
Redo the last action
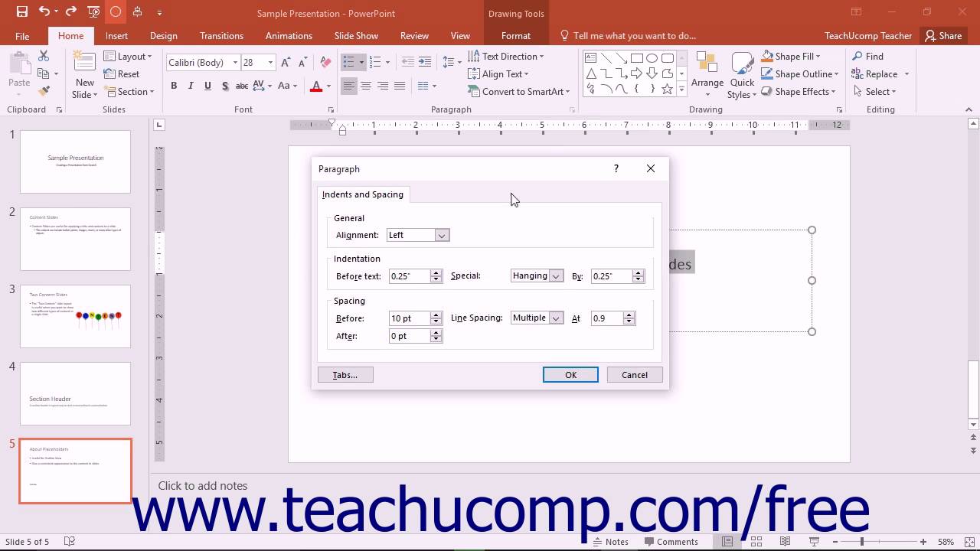click(x=71, y=11)
